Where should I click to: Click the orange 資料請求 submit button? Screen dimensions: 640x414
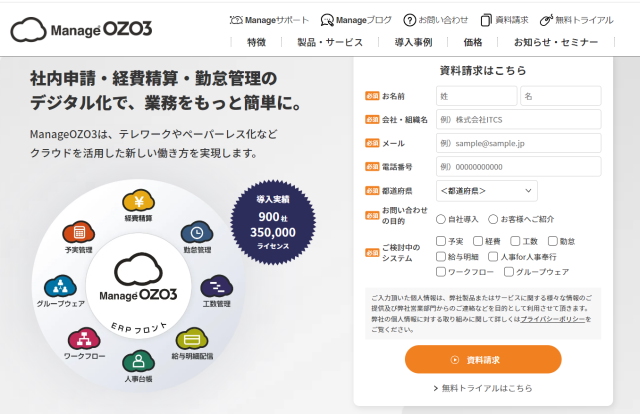[483, 359]
